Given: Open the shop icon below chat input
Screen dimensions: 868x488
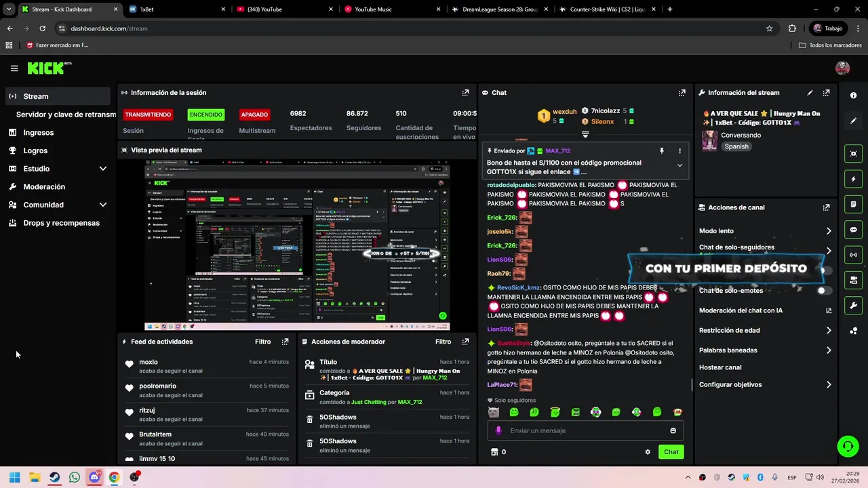Looking at the screenshot, I should tap(494, 452).
